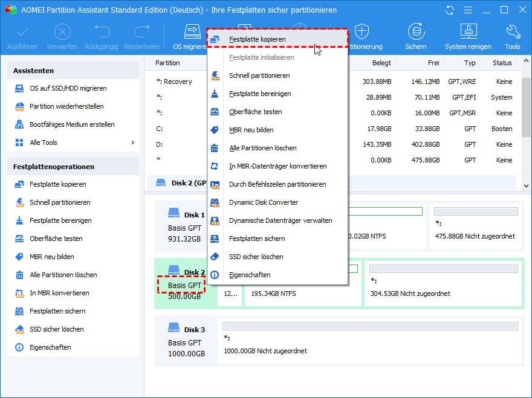This screenshot has height=398, width=532.
Task: Click the Verwerfen toolbar icon
Action: click(x=62, y=32)
